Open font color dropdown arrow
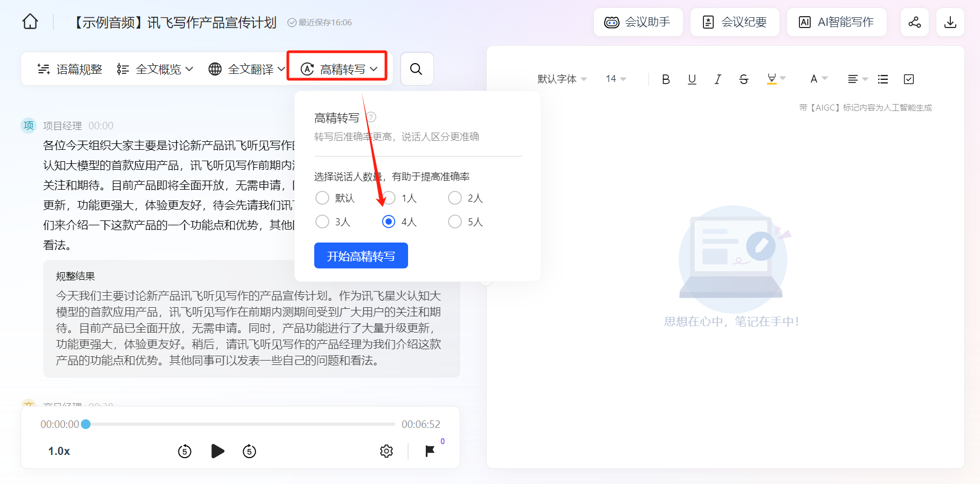The width and height of the screenshot is (980, 484). tap(825, 79)
